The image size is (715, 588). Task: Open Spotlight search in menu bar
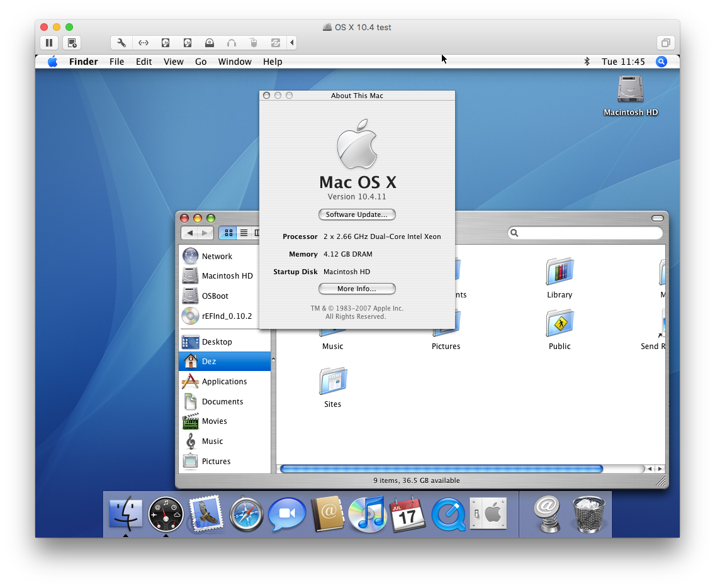(661, 62)
